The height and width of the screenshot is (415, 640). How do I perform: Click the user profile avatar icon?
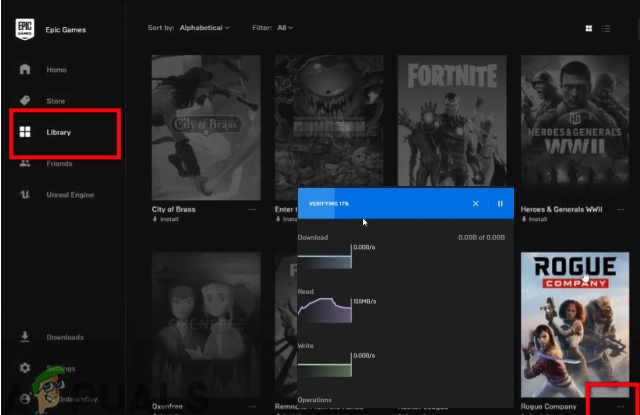point(25,399)
